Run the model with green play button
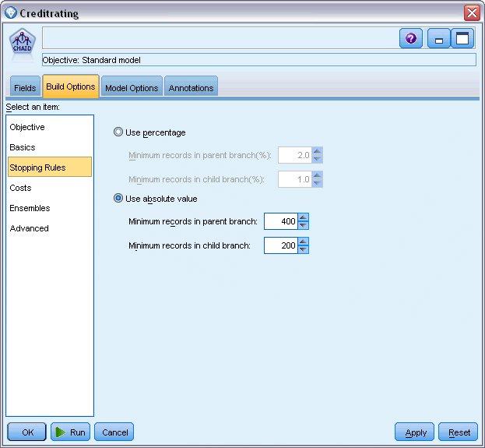Viewport: 485px width, 448px height. pos(70,432)
